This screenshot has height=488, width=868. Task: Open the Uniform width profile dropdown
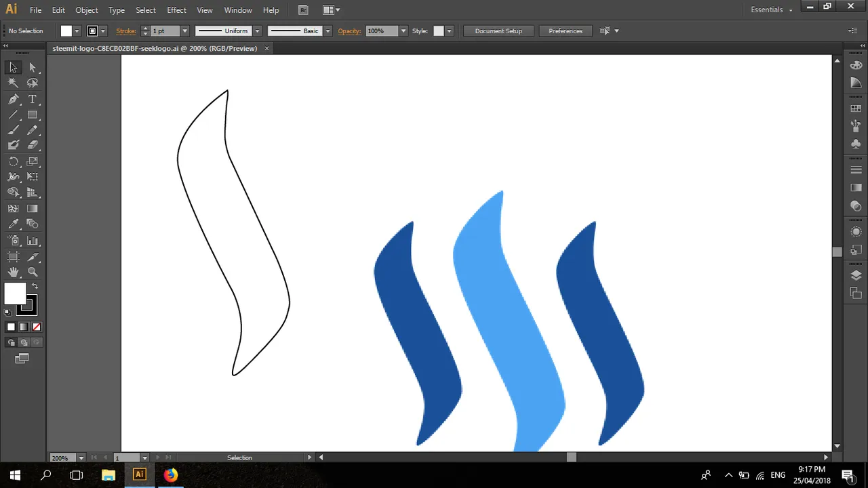(257, 31)
